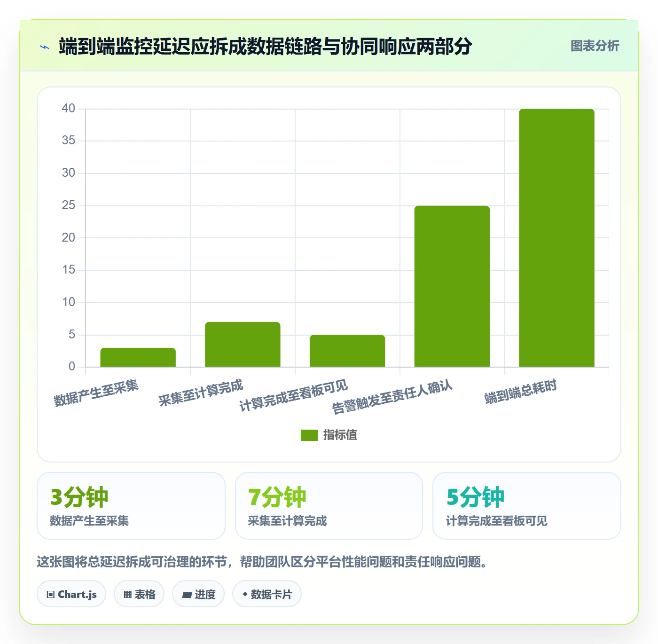Viewport: 658px width, 644px height.
Task: Click the 指标值 legend label
Action: [340, 435]
